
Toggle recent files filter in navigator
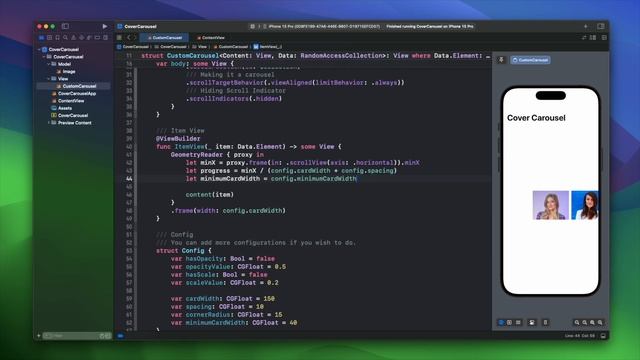[102, 336]
